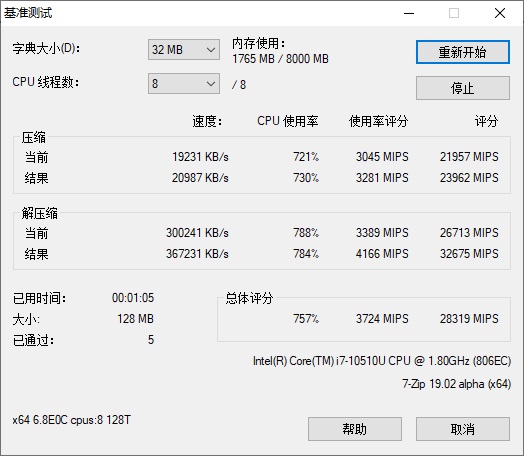Stop the benchmark with 停止 button
This screenshot has width=524, height=456.
pyautogui.click(x=463, y=88)
